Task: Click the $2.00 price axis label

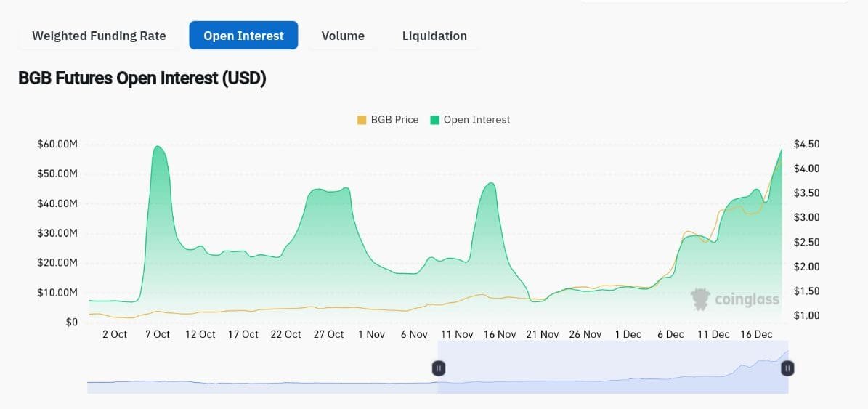Action: coord(806,267)
